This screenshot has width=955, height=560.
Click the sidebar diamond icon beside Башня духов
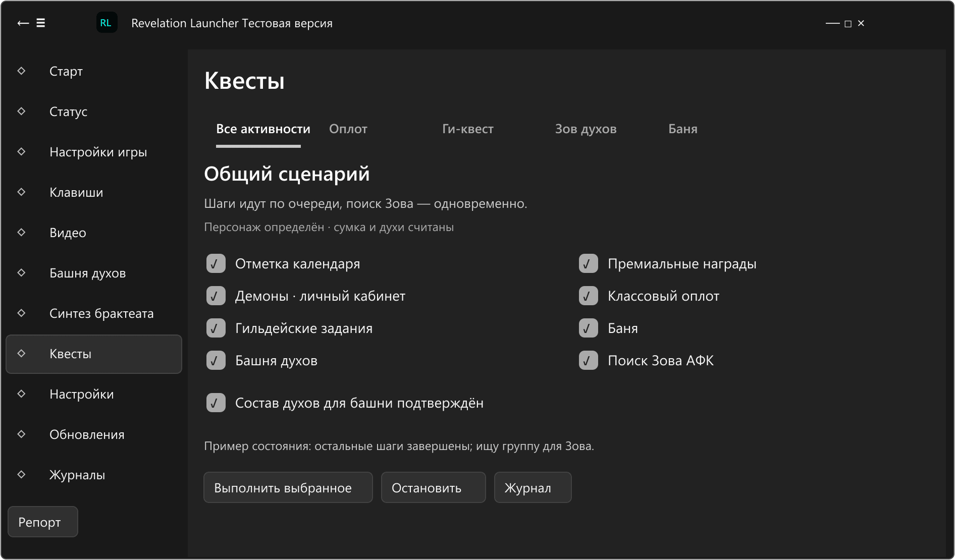pos(21,273)
